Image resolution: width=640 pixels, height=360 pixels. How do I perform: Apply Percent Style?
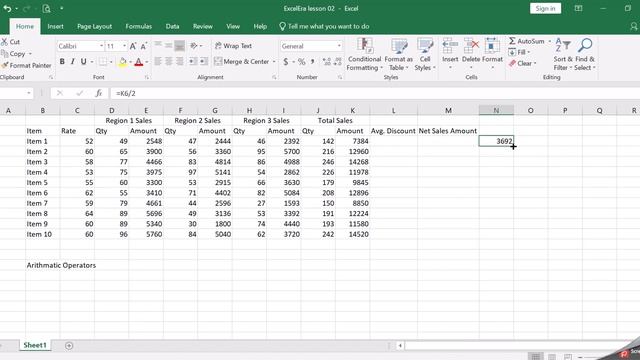302,62
